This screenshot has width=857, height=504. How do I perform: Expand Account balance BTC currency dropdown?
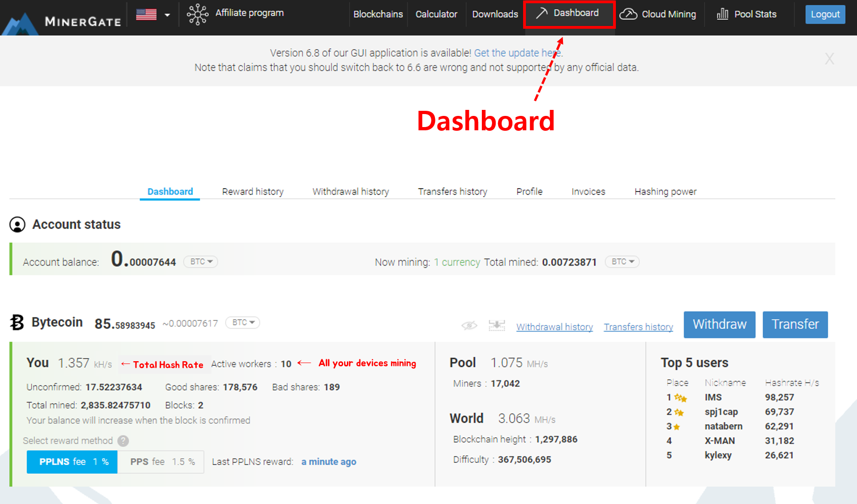201,262
